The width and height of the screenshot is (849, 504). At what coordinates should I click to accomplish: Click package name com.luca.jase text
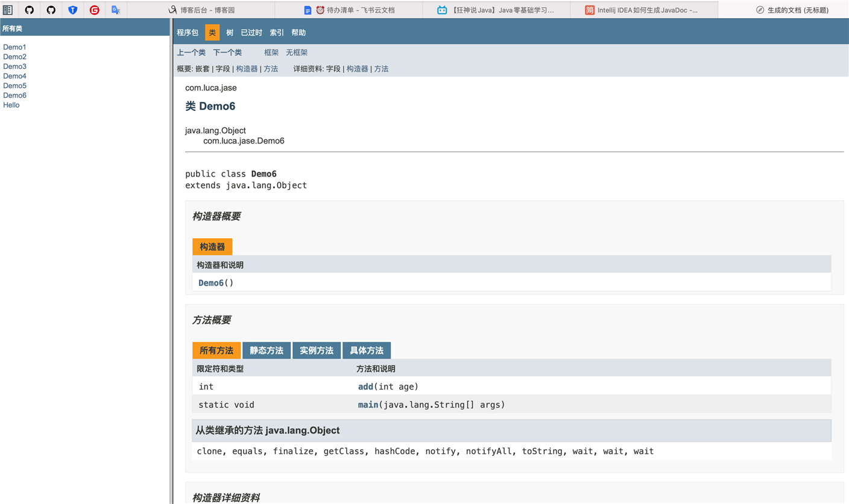tap(211, 88)
